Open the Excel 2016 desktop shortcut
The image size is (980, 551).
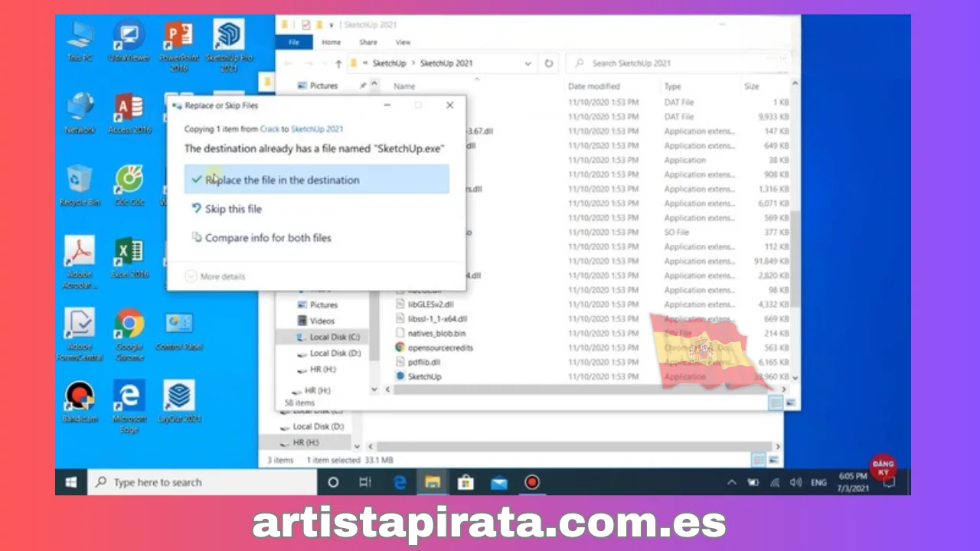click(129, 258)
